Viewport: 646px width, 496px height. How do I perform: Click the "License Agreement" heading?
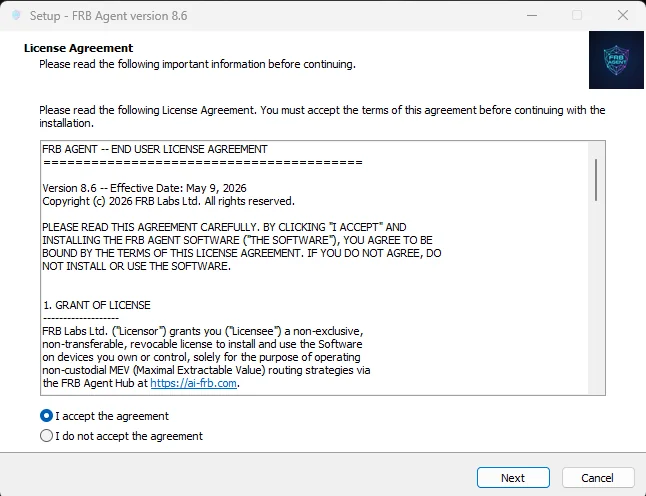coord(78,48)
